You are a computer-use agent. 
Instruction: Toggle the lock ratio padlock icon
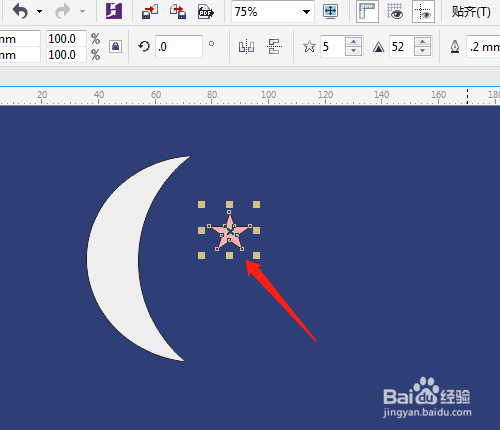click(115, 46)
